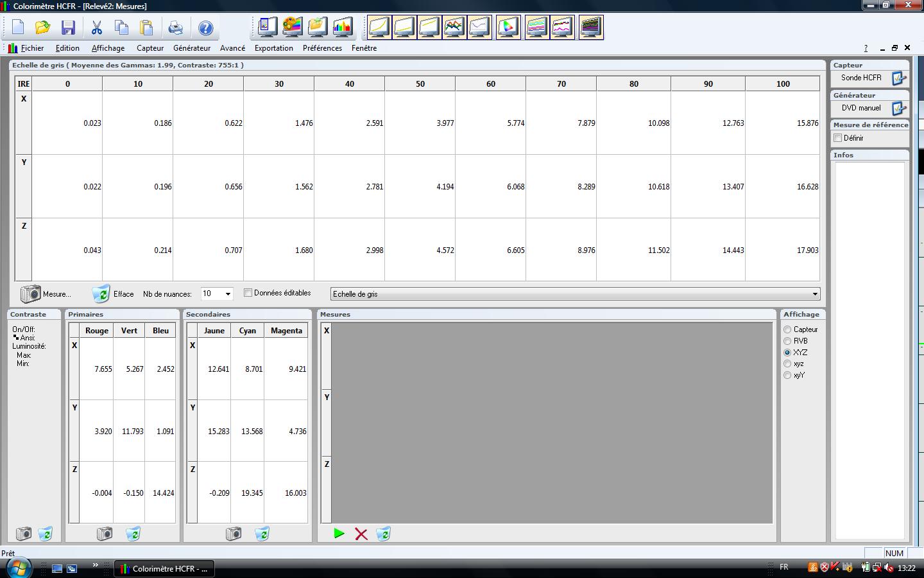Click the colored histogram monitor icon
This screenshot has height=578, width=924.
(x=343, y=28)
